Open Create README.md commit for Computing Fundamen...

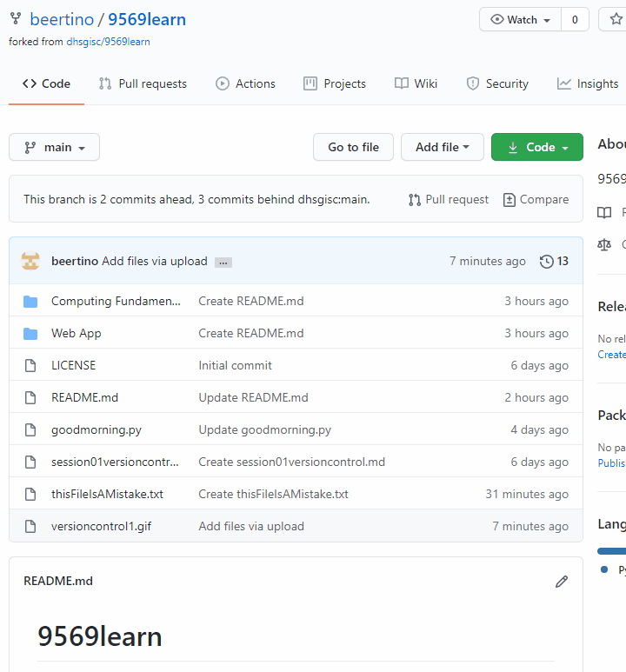coord(250,301)
